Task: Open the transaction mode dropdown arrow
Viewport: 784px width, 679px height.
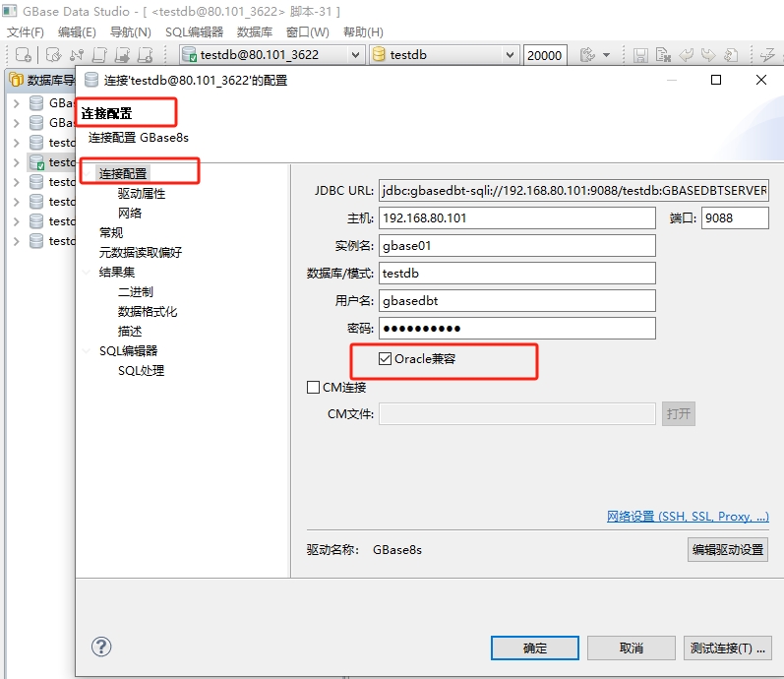Action: click(x=607, y=55)
